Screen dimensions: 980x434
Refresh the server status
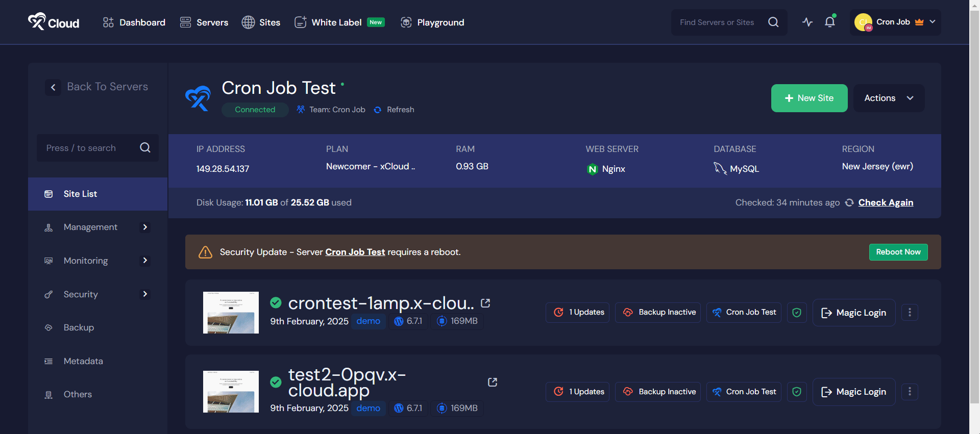pos(394,110)
